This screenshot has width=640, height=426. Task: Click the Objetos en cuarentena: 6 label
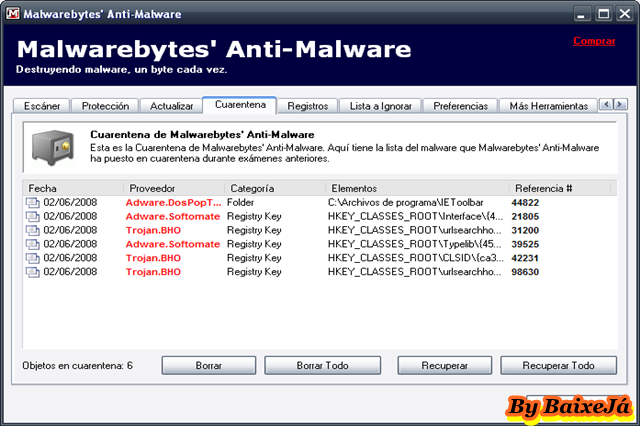coord(78,366)
